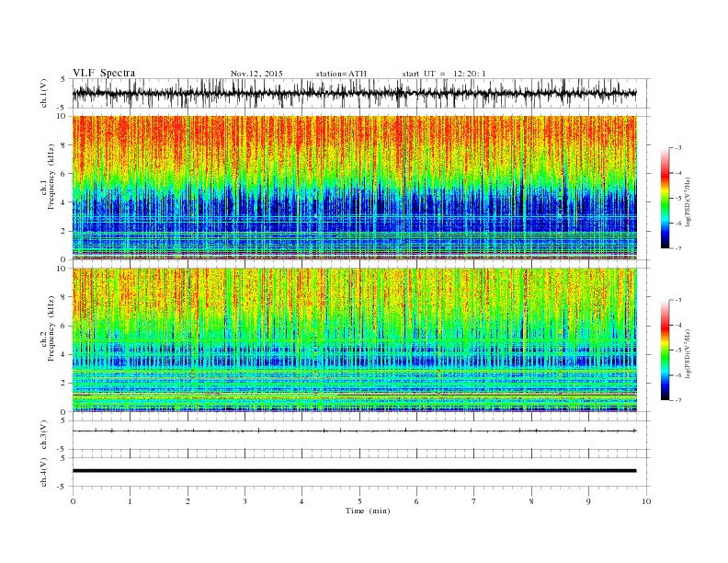The width and height of the screenshot is (728, 563).
Task: Click the ch.1 voltage waveform trace
Action: click(x=354, y=93)
